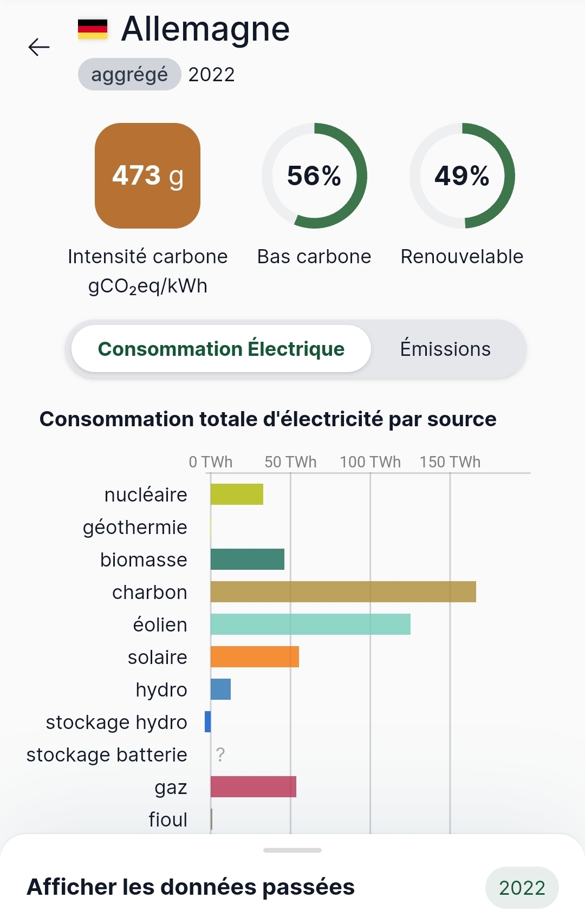Select the turquoise éolien bar
The image size is (585, 924).
click(310, 624)
